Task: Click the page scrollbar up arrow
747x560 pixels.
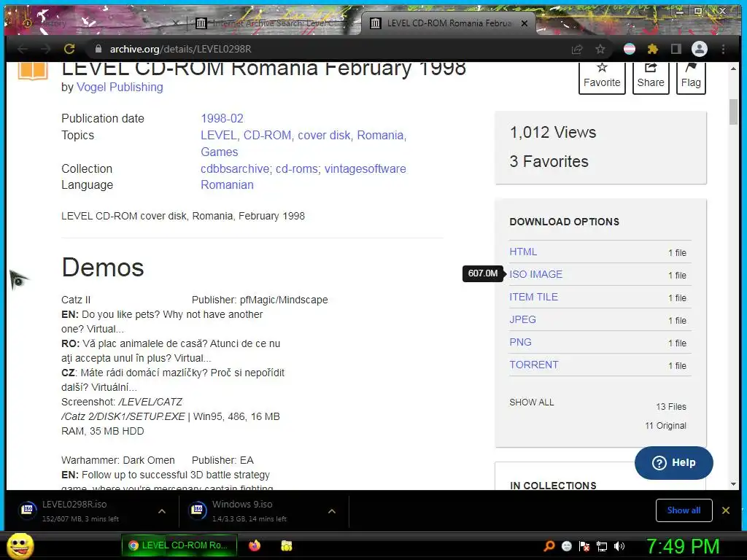Action: (734, 69)
